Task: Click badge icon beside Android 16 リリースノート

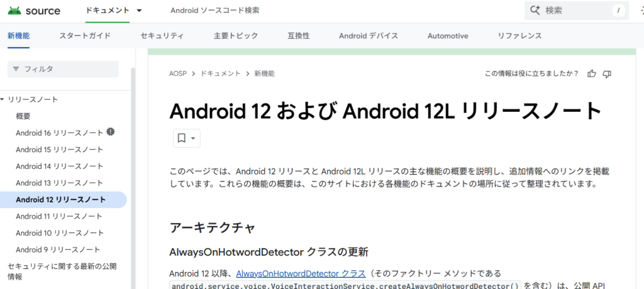Action: (111, 132)
